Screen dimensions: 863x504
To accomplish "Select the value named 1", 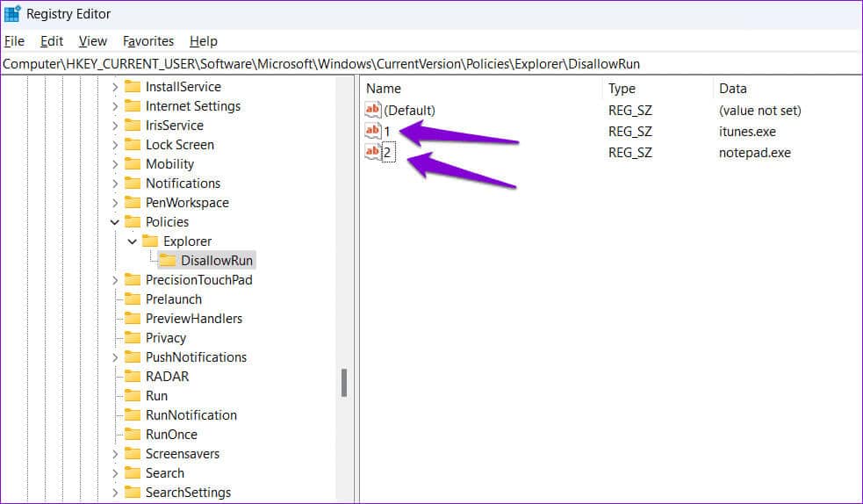I will tap(387, 132).
